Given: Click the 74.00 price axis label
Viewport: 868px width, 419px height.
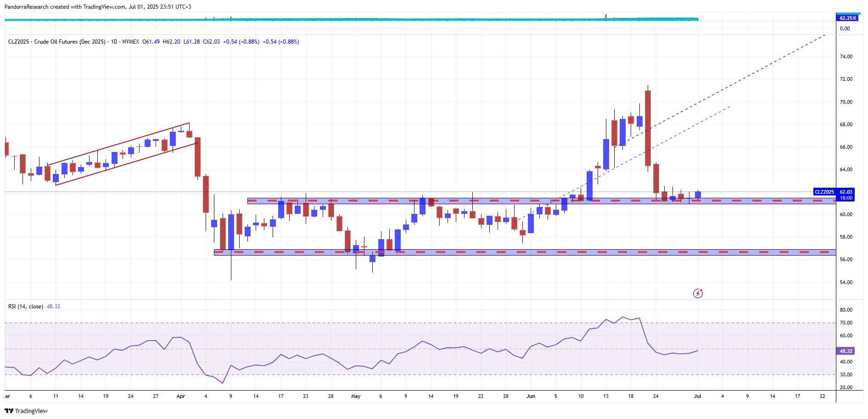Looking at the screenshot, I should tap(846, 56).
